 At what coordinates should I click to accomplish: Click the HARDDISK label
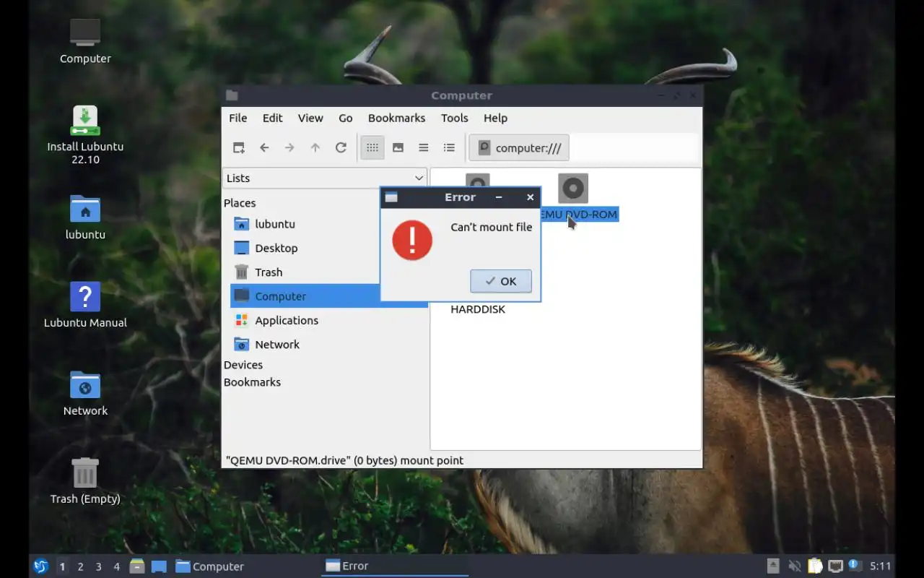click(x=478, y=309)
